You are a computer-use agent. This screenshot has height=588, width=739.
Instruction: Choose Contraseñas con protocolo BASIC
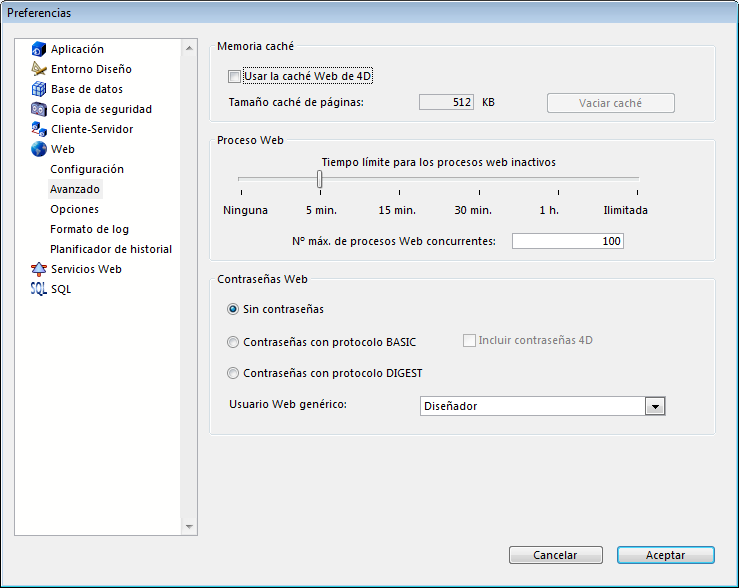tap(234, 342)
